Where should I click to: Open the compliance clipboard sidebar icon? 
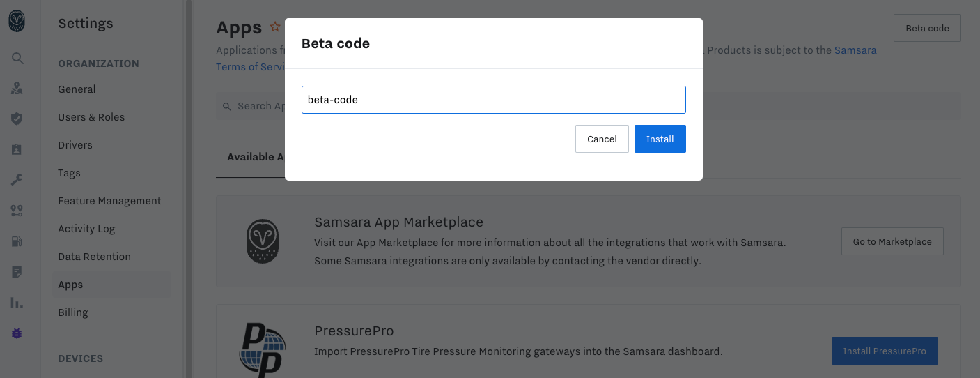[17, 149]
